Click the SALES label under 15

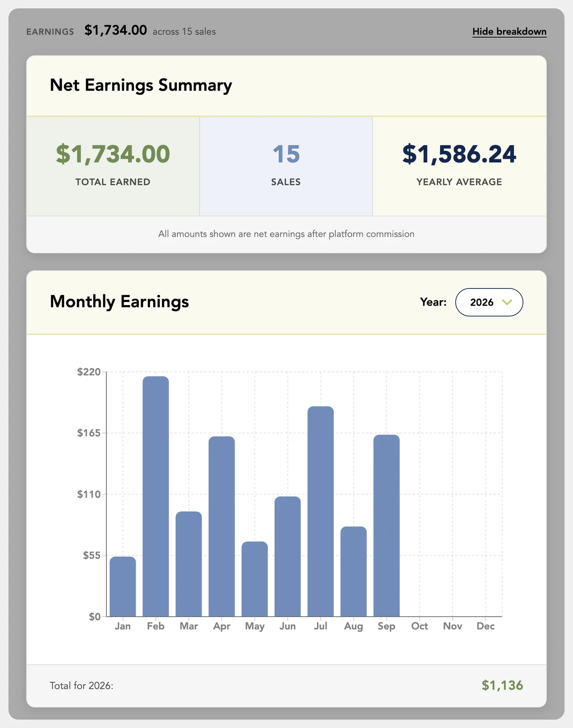[x=286, y=182]
